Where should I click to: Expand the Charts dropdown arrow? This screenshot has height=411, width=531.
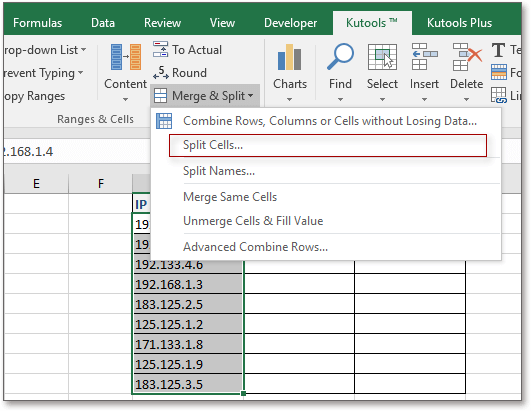pos(289,100)
